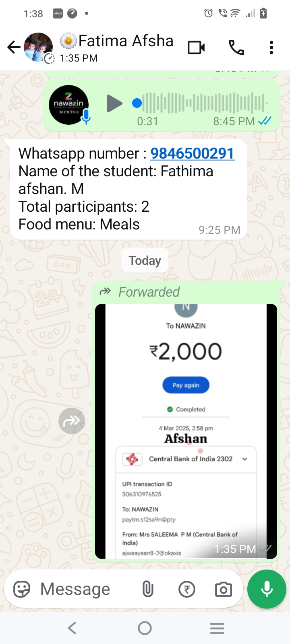
Task: Open recent apps via the three-line nav button
Action: (217, 628)
